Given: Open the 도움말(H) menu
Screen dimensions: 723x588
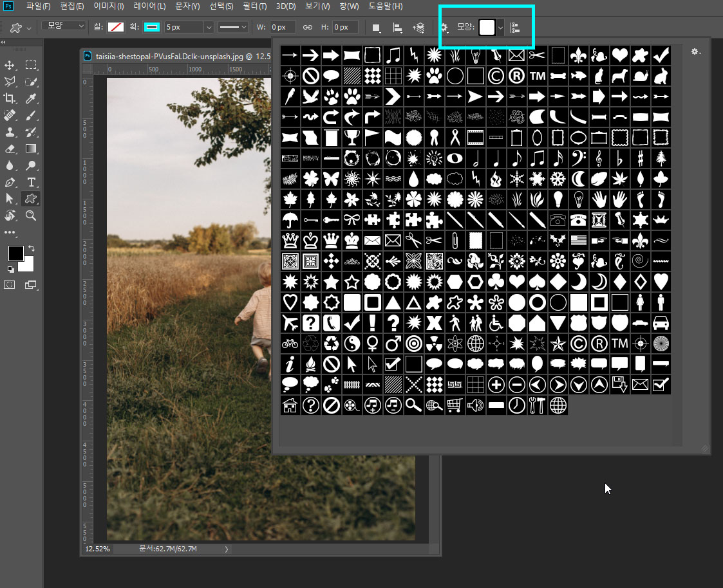Looking at the screenshot, I should coord(386,6).
